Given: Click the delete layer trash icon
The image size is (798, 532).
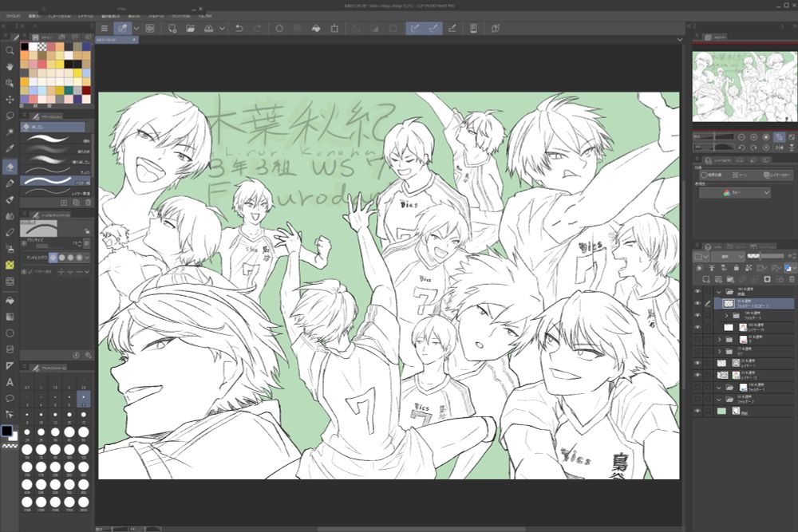Looking at the screenshot, I should [x=792, y=279].
